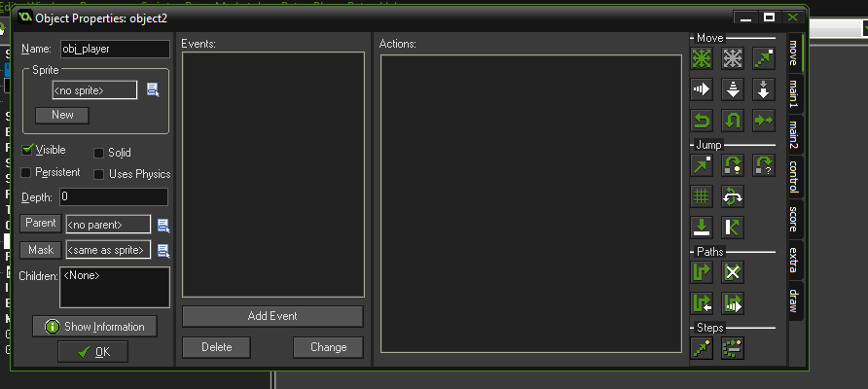The width and height of the screenshot is (868, 389).
Task: Choose the End Path action icon
Action: (733, 272)
